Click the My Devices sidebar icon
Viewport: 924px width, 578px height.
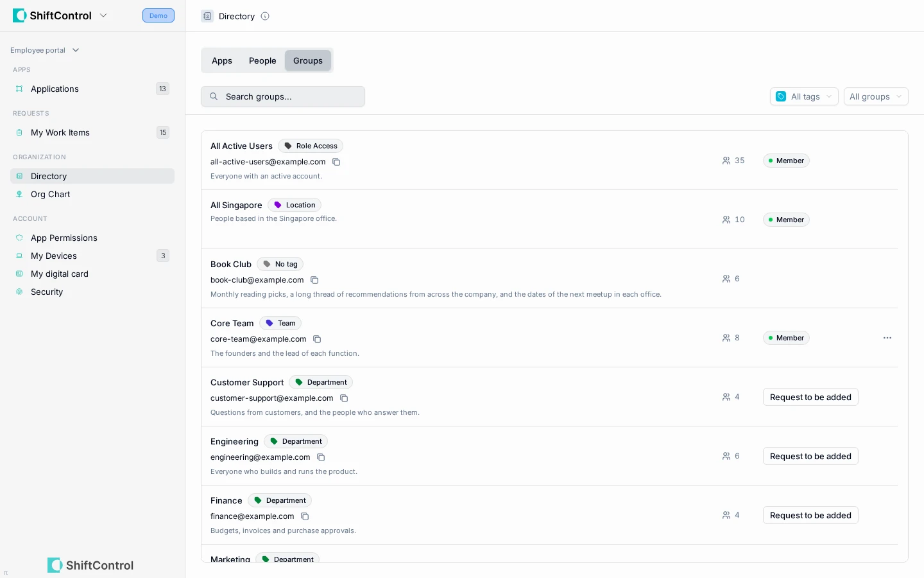pyautogui.click(x=19, y=256)
